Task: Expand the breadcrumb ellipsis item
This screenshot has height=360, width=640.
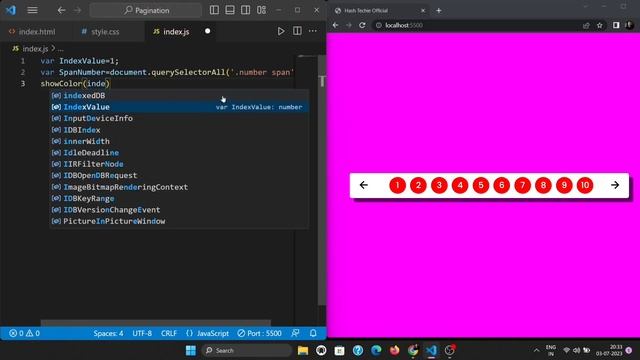Action: tap(60, 49)
